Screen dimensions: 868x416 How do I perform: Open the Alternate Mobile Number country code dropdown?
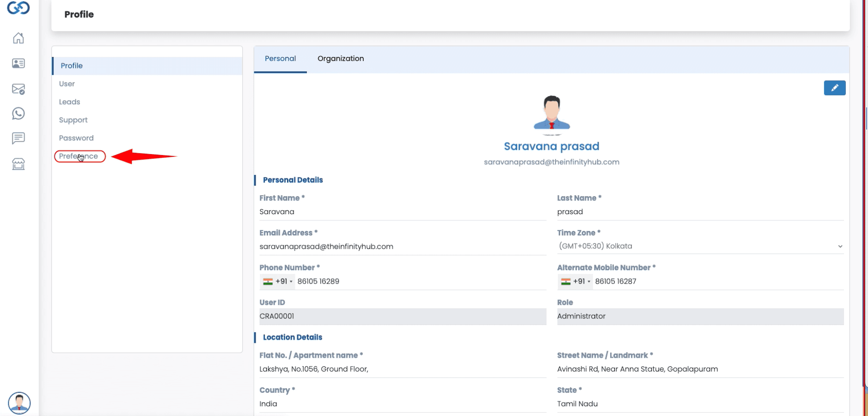(575, 281)
